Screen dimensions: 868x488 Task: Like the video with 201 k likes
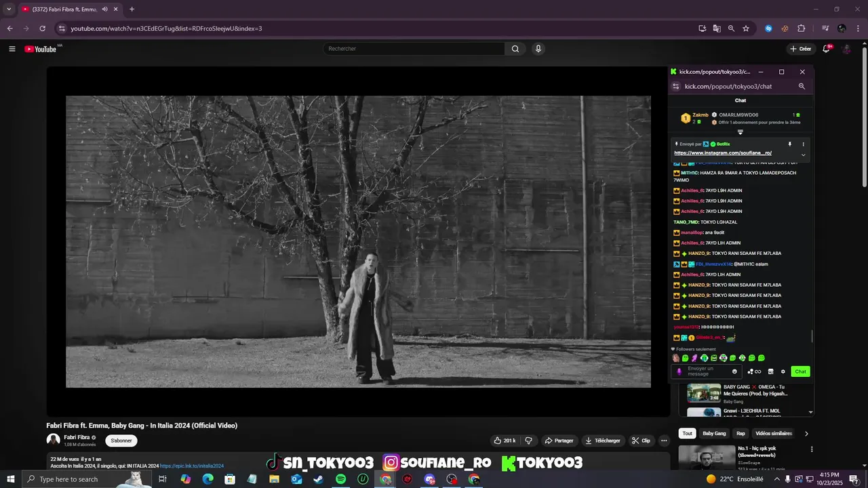pos(505,441)
